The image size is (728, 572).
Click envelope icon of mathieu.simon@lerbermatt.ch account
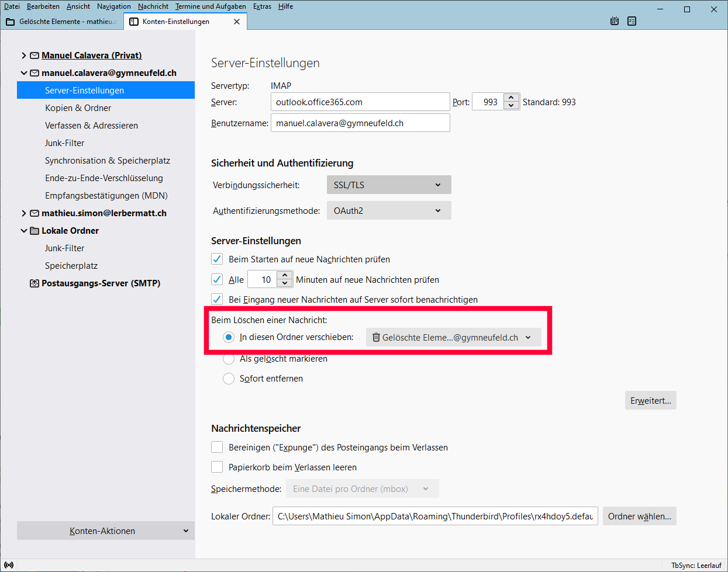34,213
